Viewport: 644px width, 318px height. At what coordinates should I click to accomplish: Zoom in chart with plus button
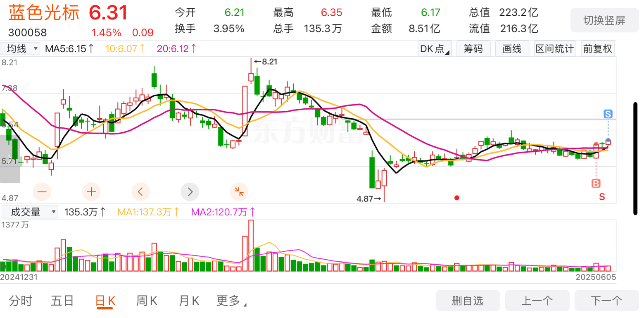tap(91, 191)
